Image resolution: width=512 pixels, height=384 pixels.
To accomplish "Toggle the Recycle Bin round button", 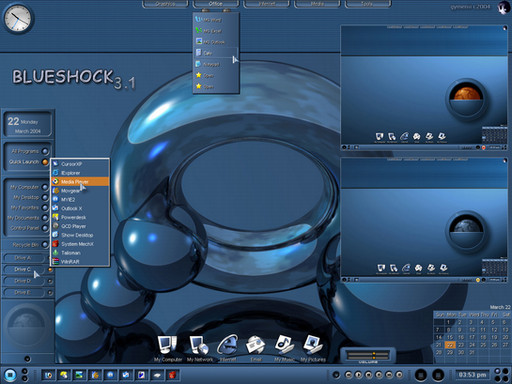I will click(x=45, y=245).
